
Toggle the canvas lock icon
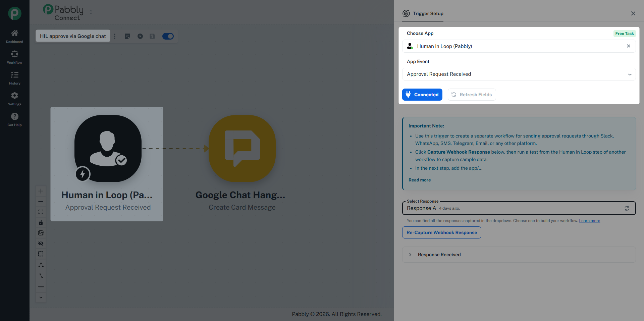[x=41, y=222]
